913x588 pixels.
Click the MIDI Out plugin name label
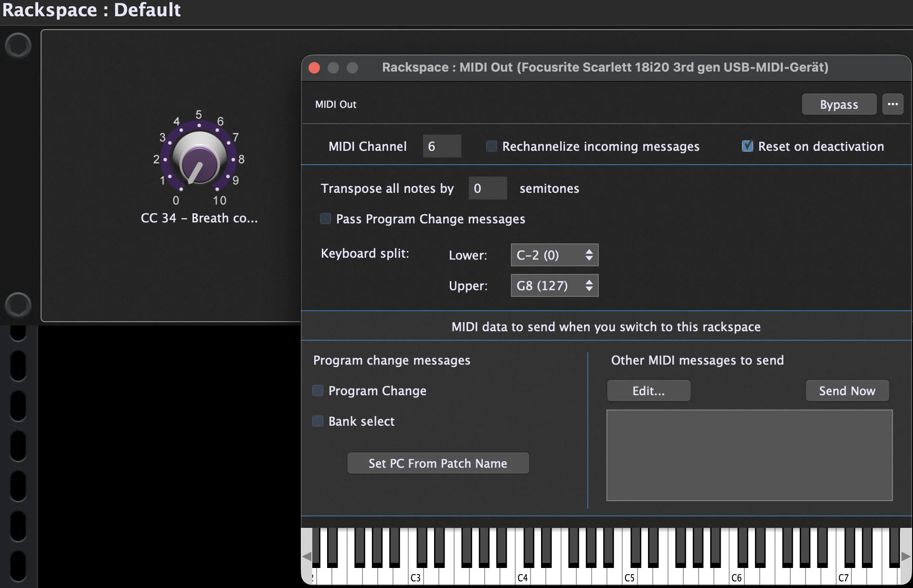coord(336,104)
